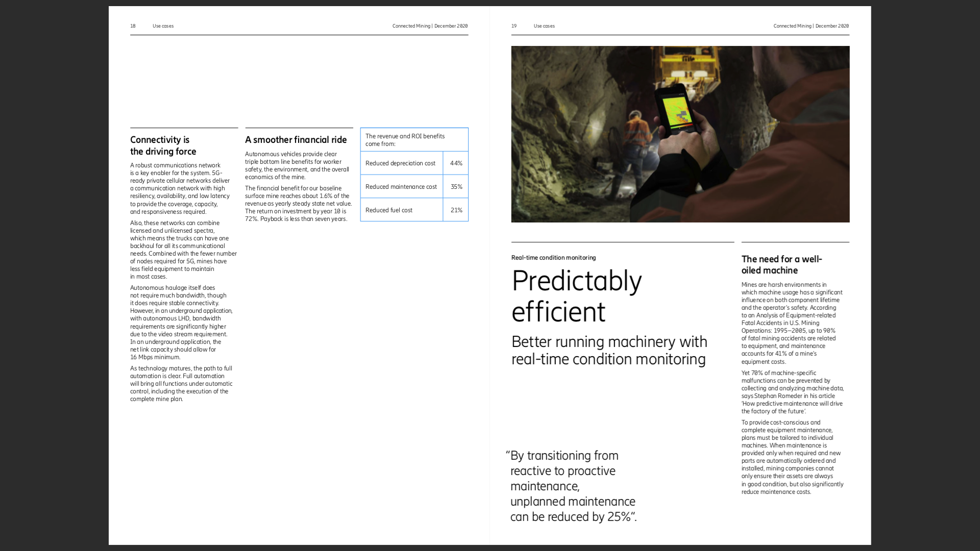Select the 'Reduced fuel cost' table cell
The height and width of the screenshot is (551, 980).
tap(402, 210)
